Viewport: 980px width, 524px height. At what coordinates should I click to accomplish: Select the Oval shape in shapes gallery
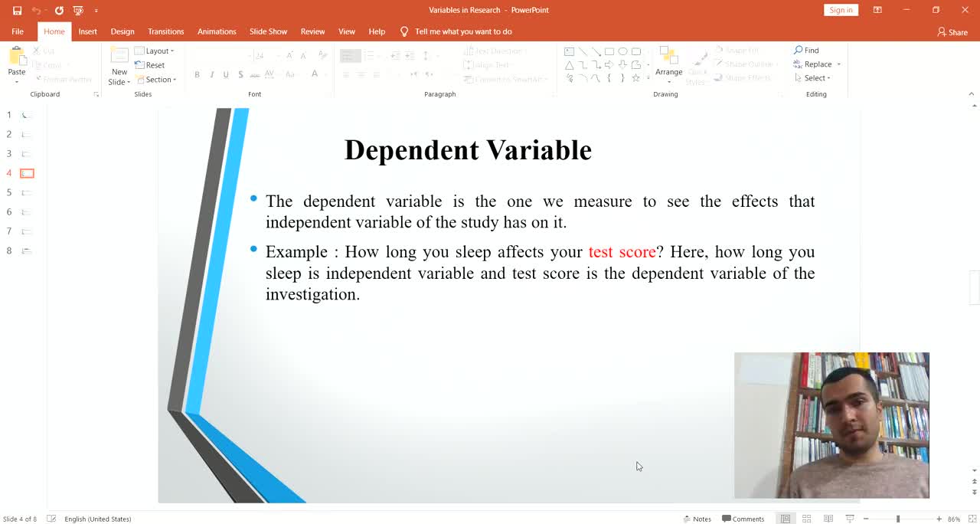[622, 51]
